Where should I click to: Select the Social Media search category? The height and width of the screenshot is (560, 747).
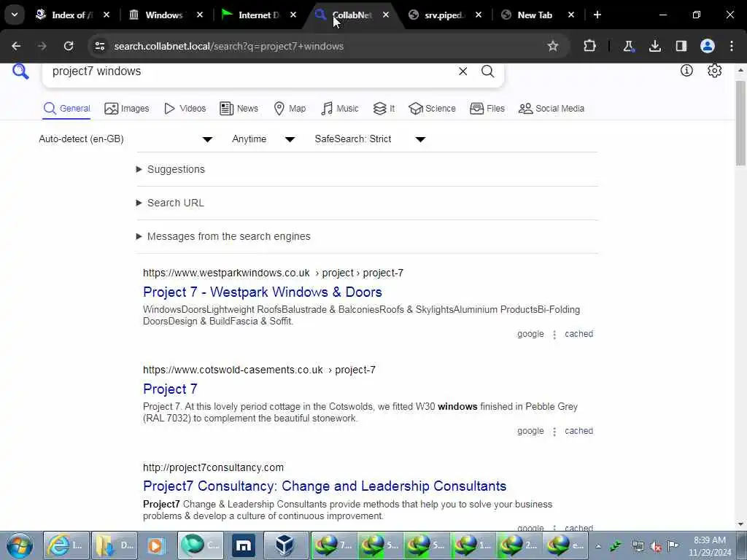tap(551, 109)
